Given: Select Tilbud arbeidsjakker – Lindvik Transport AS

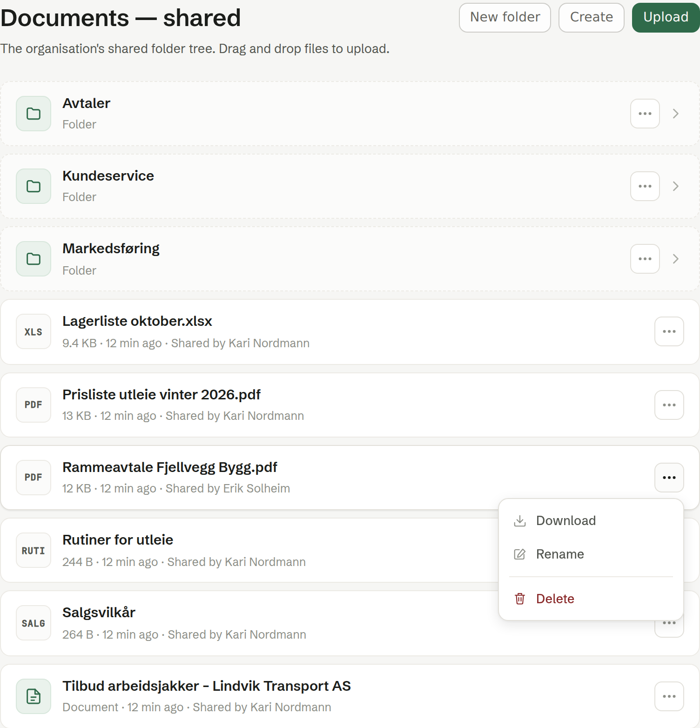Looking at the screenshot, I should [x=207, y=686].
